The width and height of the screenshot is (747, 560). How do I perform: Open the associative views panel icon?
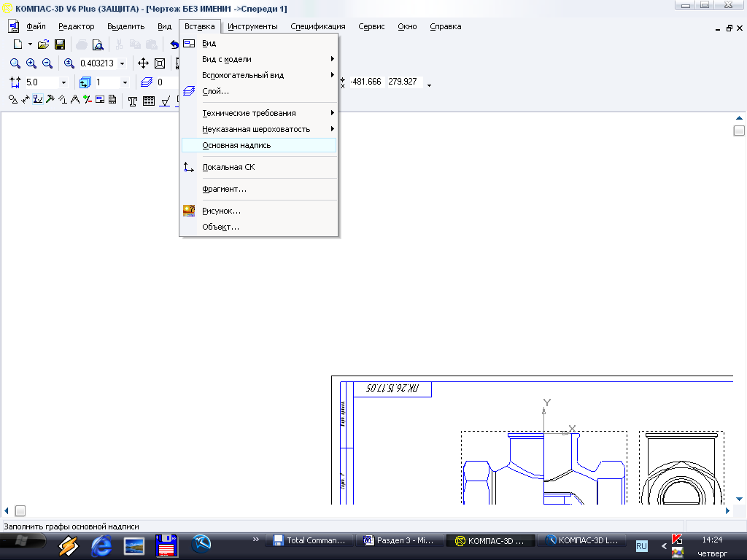click(x=99, y=99)
